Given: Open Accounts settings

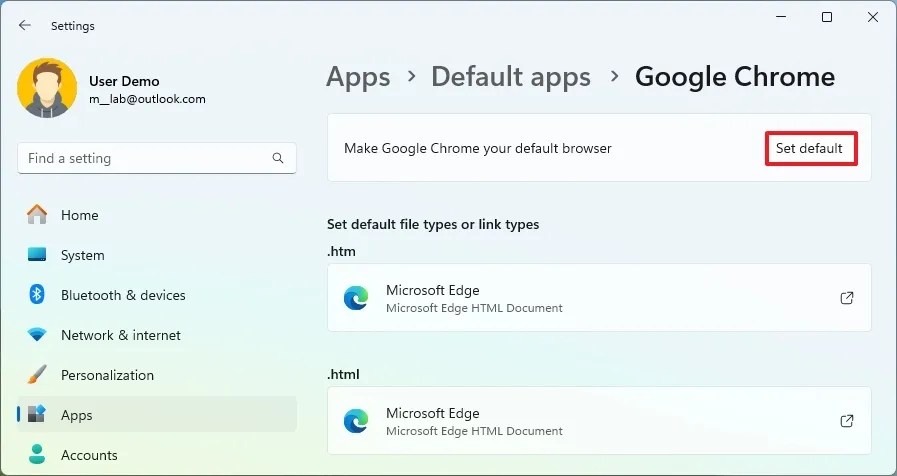Looking at the screenshot, I should (x=157, y=455).
